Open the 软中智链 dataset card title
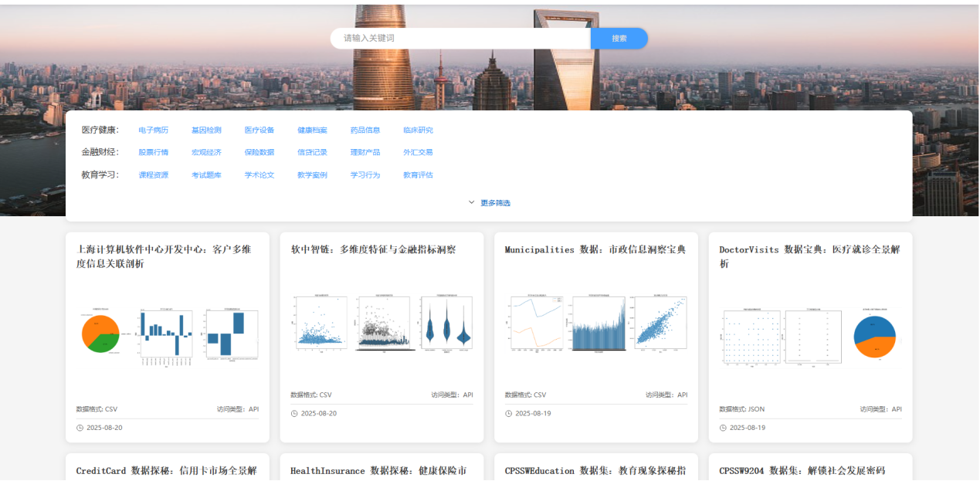This screenshot has width=980, height=481. 373,249
